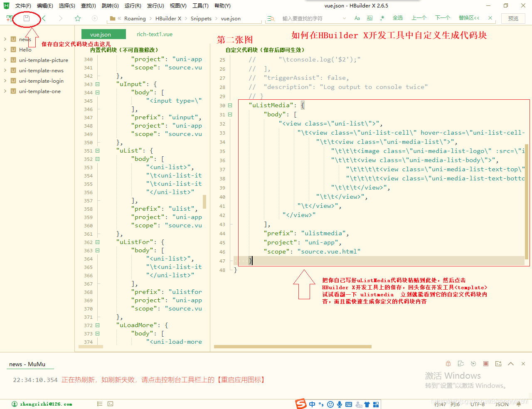The width and height of the screenshot is (532, 409).
Task: Collapse fold at line 30 uListMedia
Action: tap(230, 105)
